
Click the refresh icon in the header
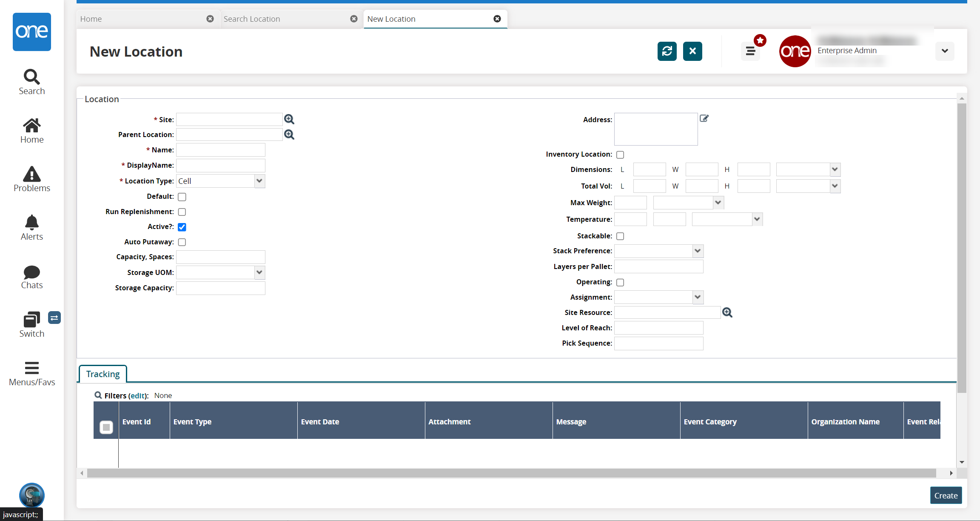[x=667, y=51]
